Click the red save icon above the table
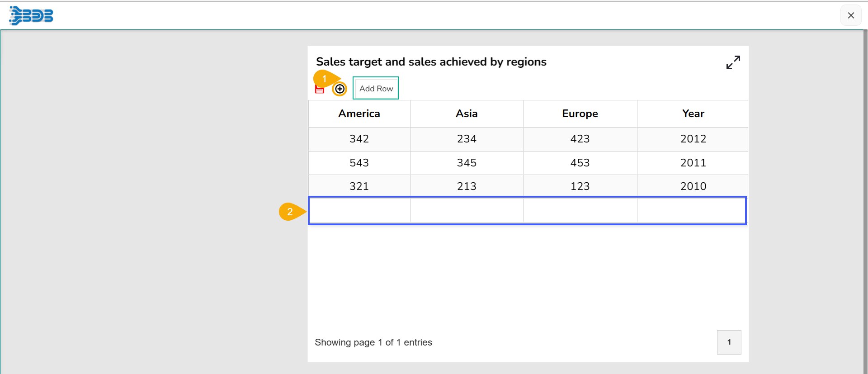 (320, 90)
